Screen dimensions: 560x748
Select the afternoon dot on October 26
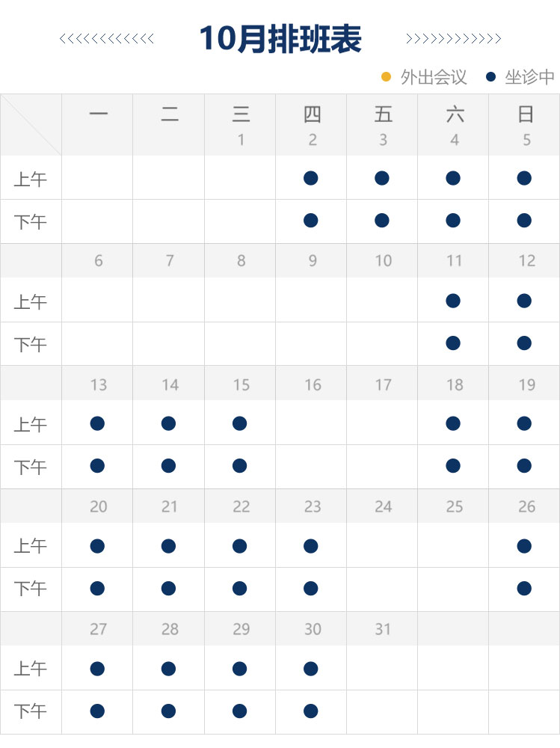point(524,589)
